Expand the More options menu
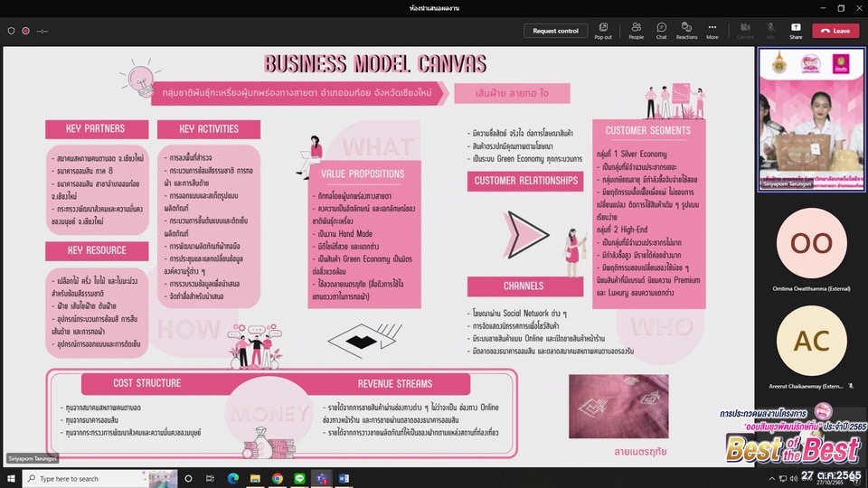Image resolution: width=868 pixels, height=488 pixels. (x=712, y=31)
